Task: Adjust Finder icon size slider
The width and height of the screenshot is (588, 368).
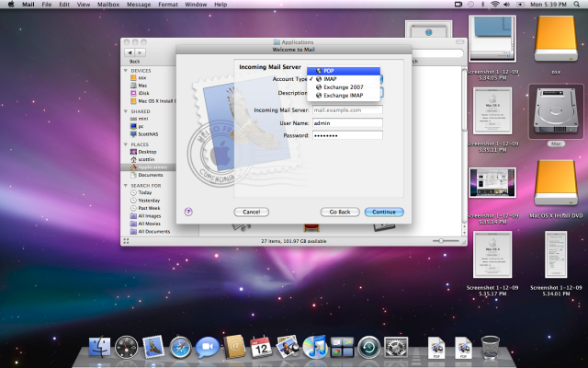Action: (x=441, y=241)
